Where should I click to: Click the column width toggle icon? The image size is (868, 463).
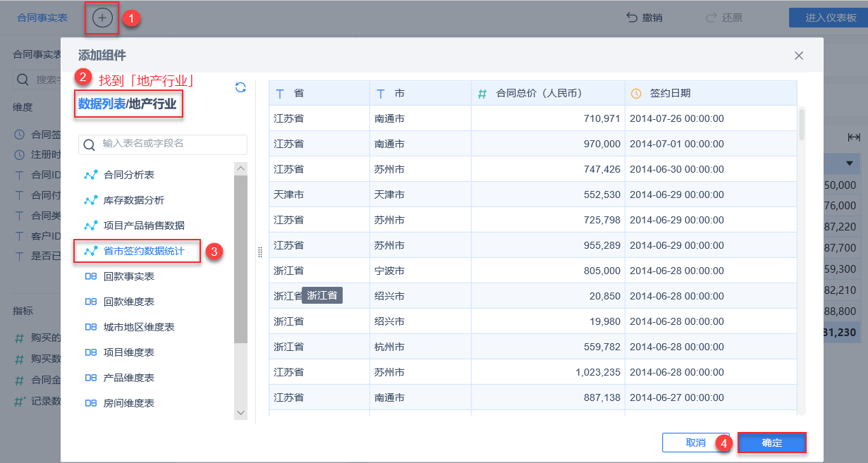[854, 137]
